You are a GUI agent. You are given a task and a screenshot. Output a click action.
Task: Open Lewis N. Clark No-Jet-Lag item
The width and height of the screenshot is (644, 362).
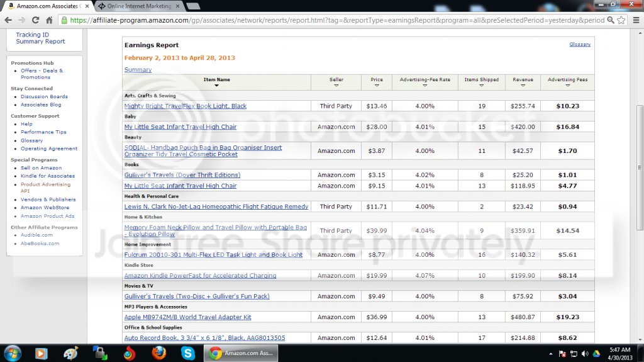click(x=216, y=206)
